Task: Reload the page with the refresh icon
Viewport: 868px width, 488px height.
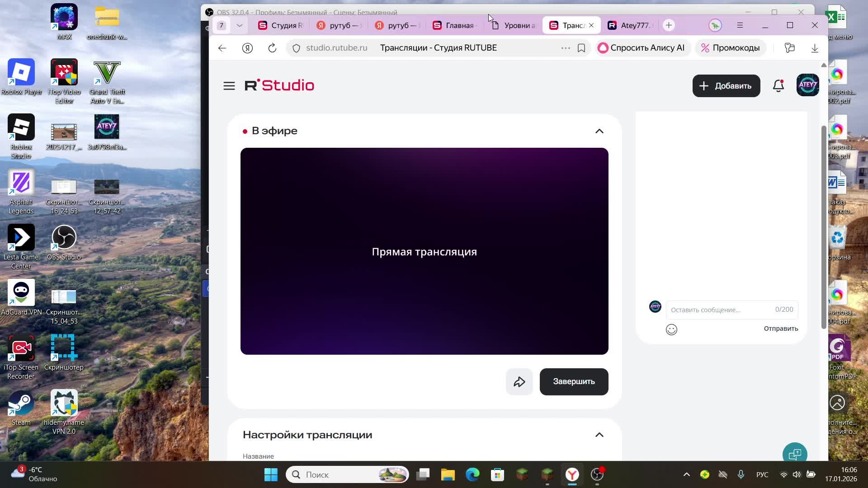Action: pos(272,48)
